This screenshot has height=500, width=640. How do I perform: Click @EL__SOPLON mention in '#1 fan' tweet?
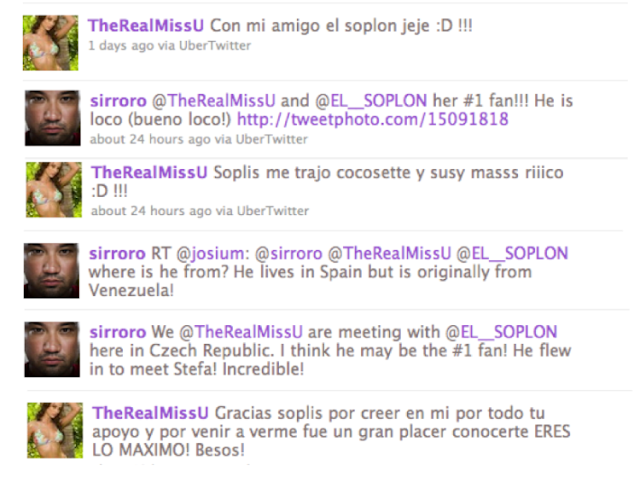pos(371,101)
